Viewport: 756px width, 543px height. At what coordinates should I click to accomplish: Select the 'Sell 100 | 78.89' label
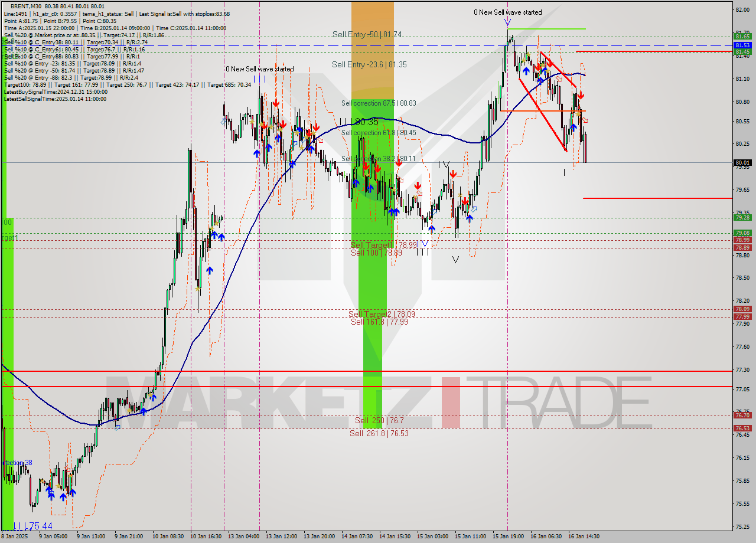pos(376,253)
